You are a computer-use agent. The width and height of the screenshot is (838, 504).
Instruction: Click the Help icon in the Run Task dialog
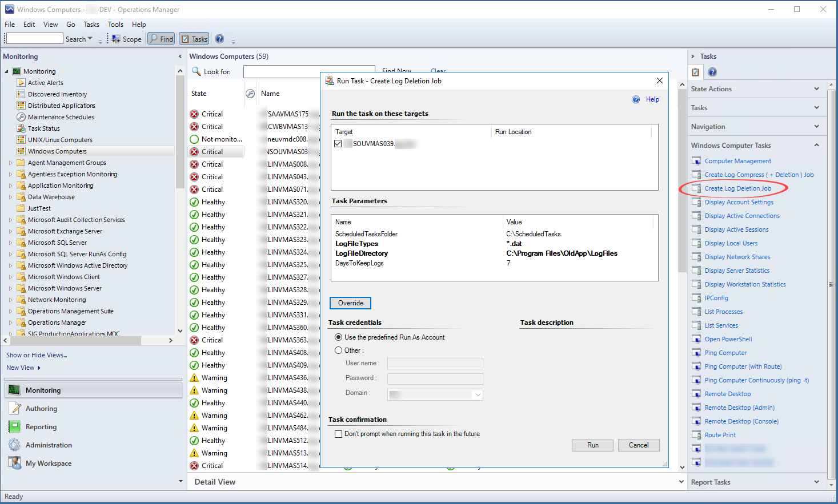click(x=636, y=99)
